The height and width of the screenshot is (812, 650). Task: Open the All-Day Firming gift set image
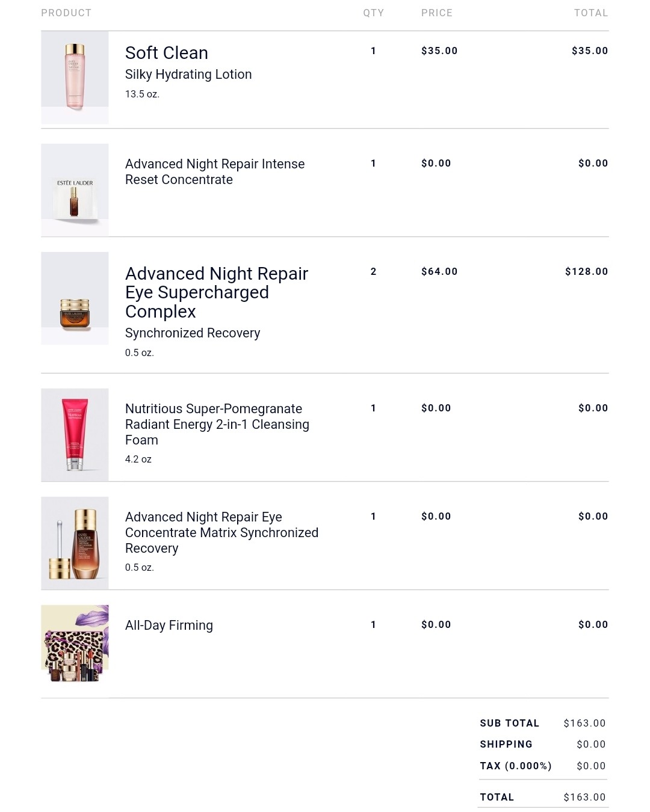(75, 644)
